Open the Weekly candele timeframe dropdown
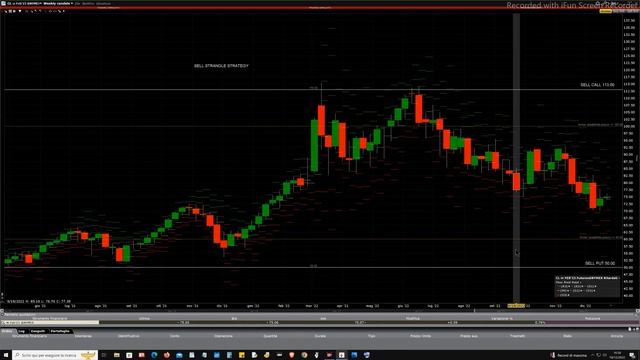This screenshot has height=360, width=640. coord(58,3)
